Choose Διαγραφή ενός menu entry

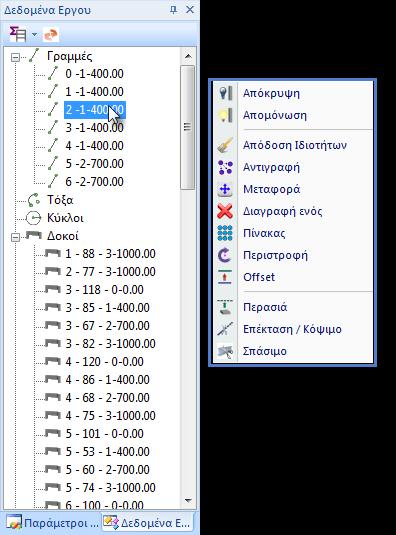click(x=293, y=211)
